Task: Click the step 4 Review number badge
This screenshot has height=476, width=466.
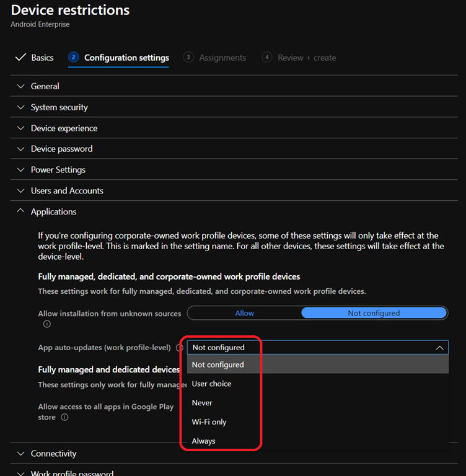Action: click(x=267, y=58)
